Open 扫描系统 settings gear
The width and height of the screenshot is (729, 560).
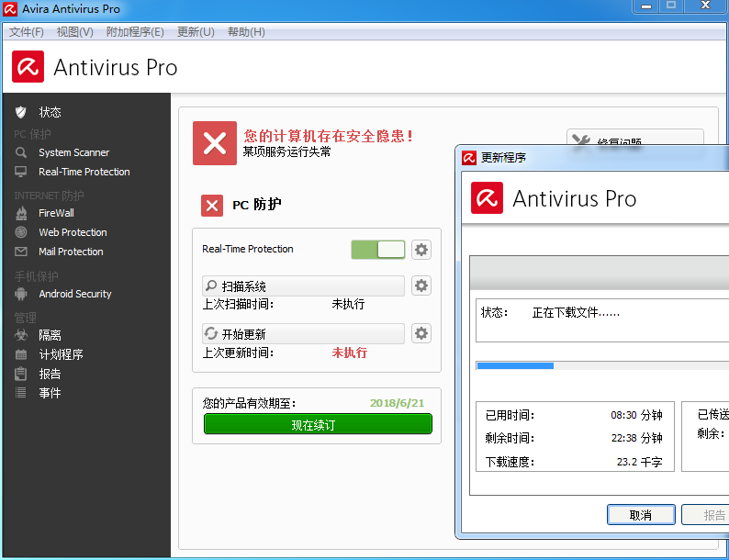[421, 286]
